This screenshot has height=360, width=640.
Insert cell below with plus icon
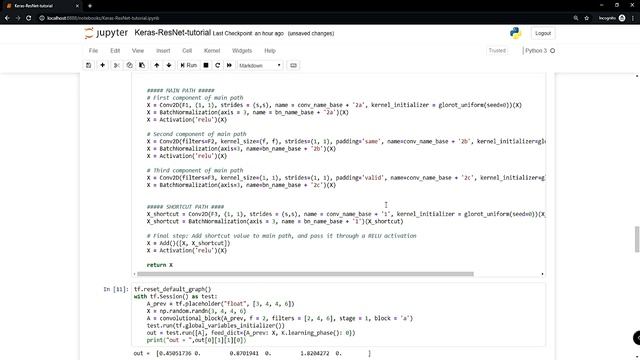(102, 65)
